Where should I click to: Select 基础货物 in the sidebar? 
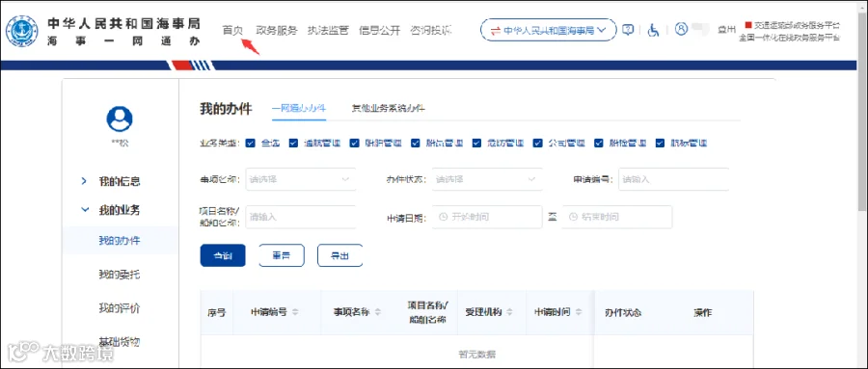(120, 342)
